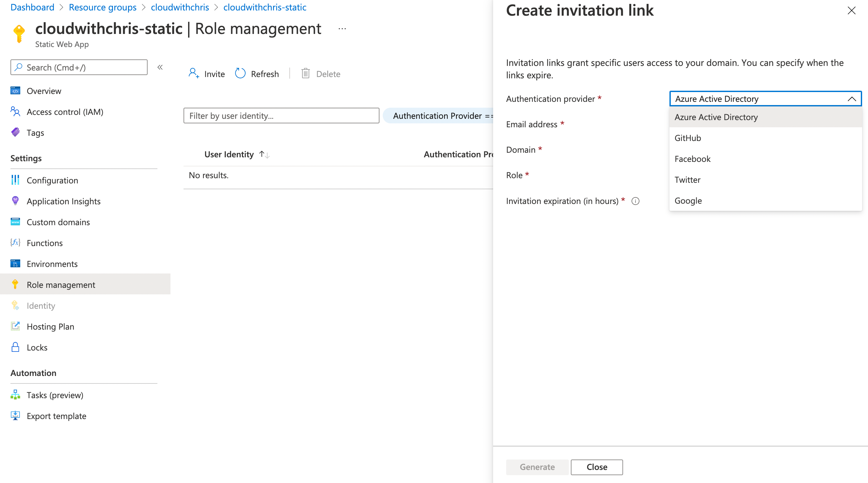Open the Functions blade

click(x=44, y=243)
